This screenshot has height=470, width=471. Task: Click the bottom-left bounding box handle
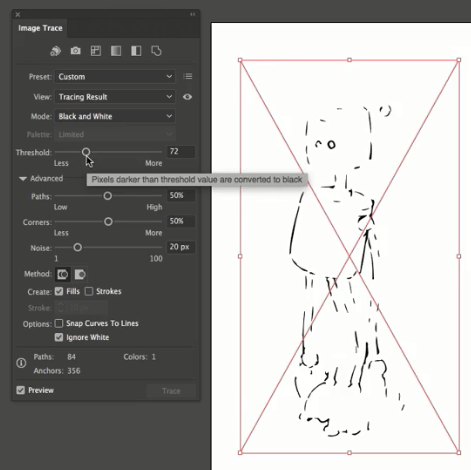pyautogui.click(x=240, y=452)
